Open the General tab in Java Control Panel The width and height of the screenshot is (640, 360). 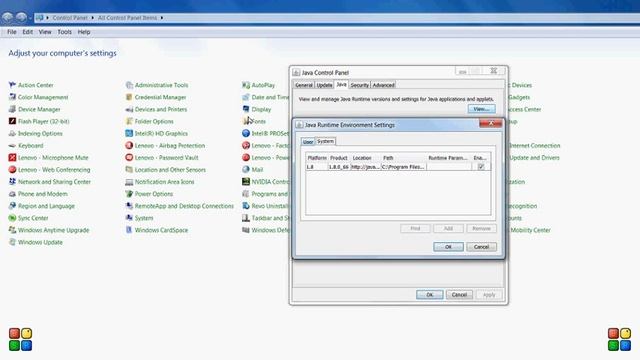[x=304, y=85]
